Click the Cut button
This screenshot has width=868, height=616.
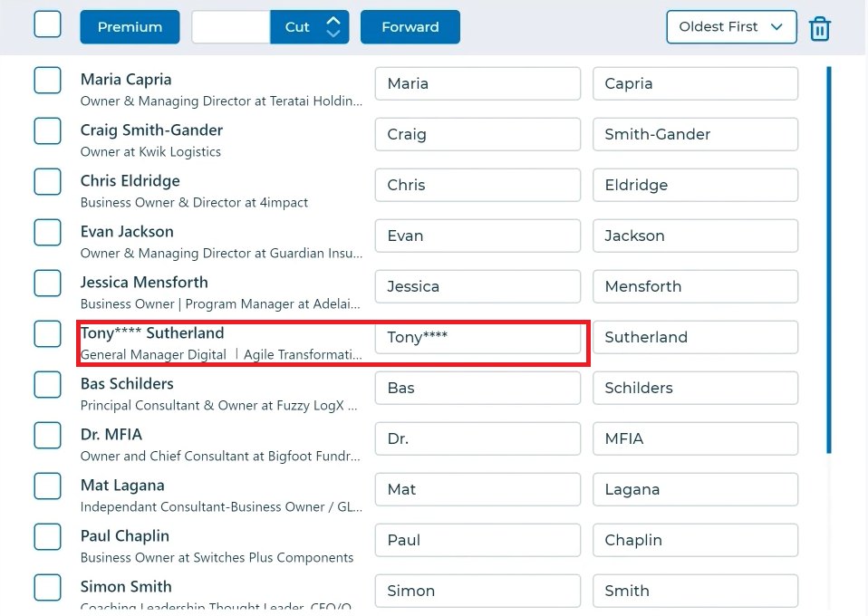[299, 26]
